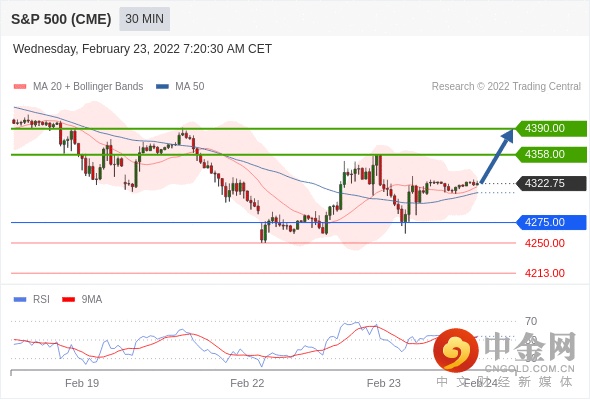The width and height of the screenshot is (590, 400).
Task: Select the S&P 500 (CME) title
Action: [x=61, y=19]
